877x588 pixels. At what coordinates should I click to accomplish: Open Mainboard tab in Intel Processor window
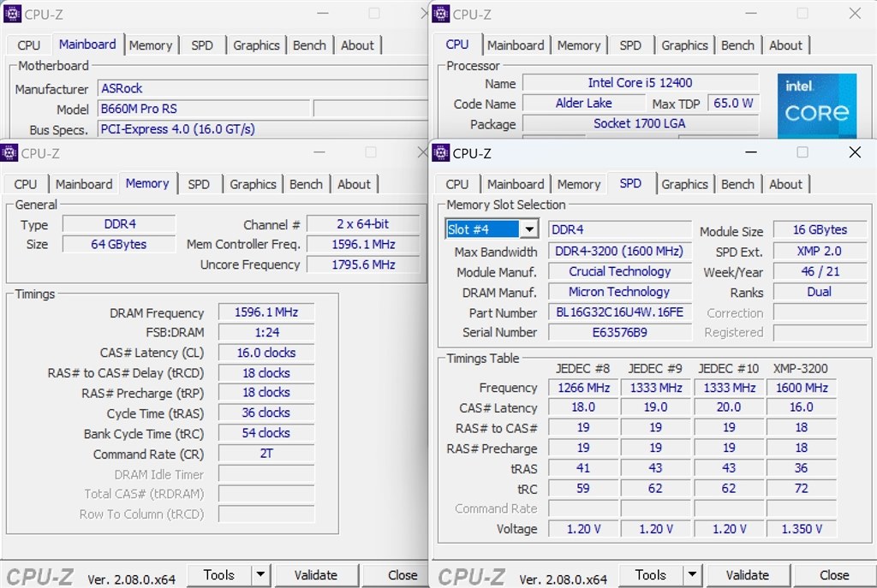point(516,45)
